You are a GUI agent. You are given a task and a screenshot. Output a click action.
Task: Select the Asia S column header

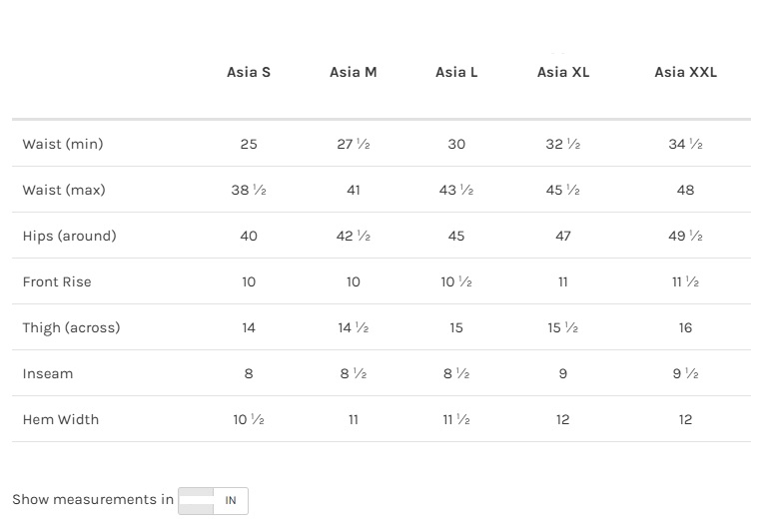pyautogui.click(x=249, y=72)
